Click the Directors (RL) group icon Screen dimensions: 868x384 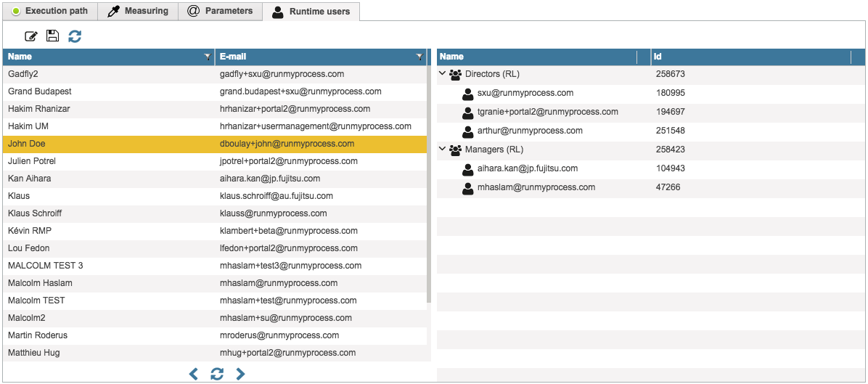click(x=456, y=74)
